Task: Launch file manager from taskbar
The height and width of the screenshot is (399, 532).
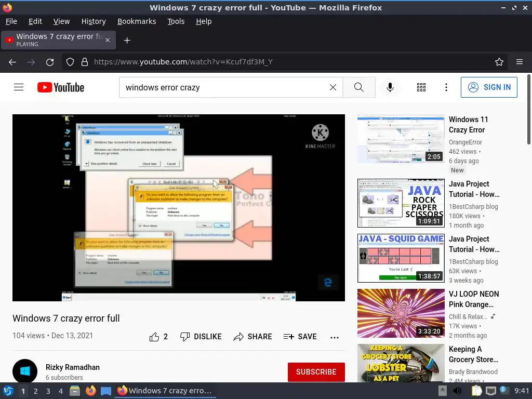Action: (x=75, y=391)
